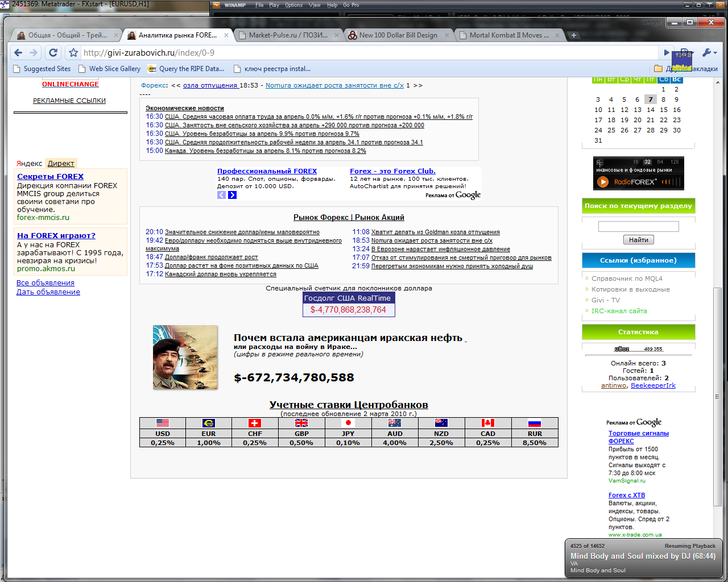This screenshot has height=582, width=728.
Task: Open Nomura ожидает роста занятости news at 18:53
Action: click(432, 240)
